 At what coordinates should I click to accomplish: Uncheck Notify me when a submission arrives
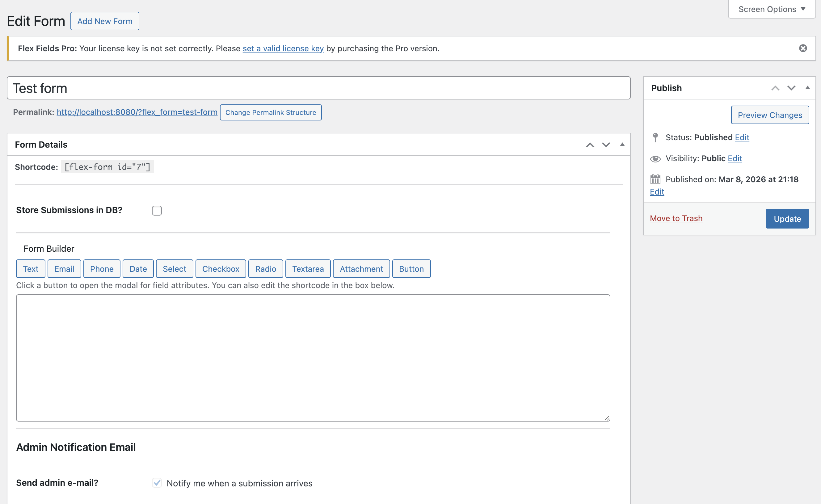pos(157,483)
